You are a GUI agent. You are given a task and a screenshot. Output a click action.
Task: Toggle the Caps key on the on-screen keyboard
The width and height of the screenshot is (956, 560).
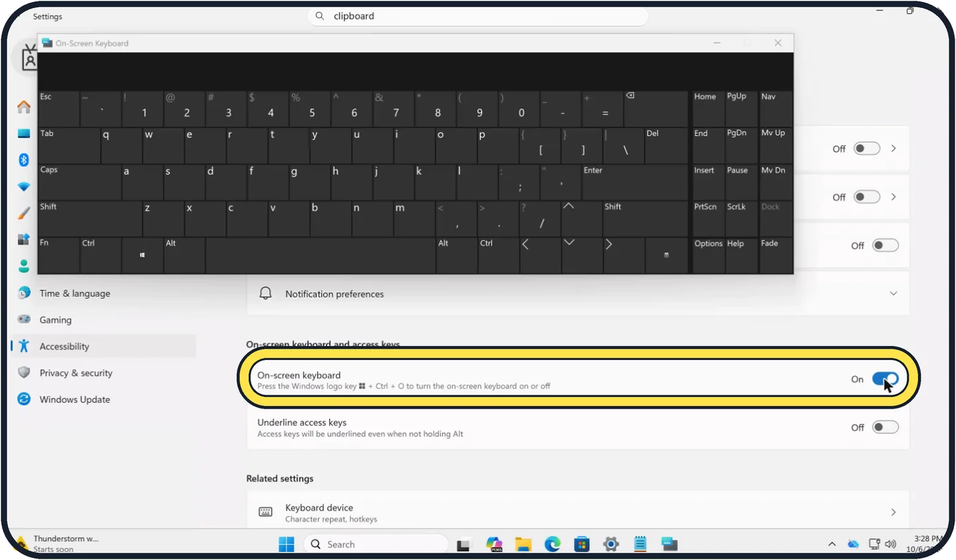[x=79, y=181]
